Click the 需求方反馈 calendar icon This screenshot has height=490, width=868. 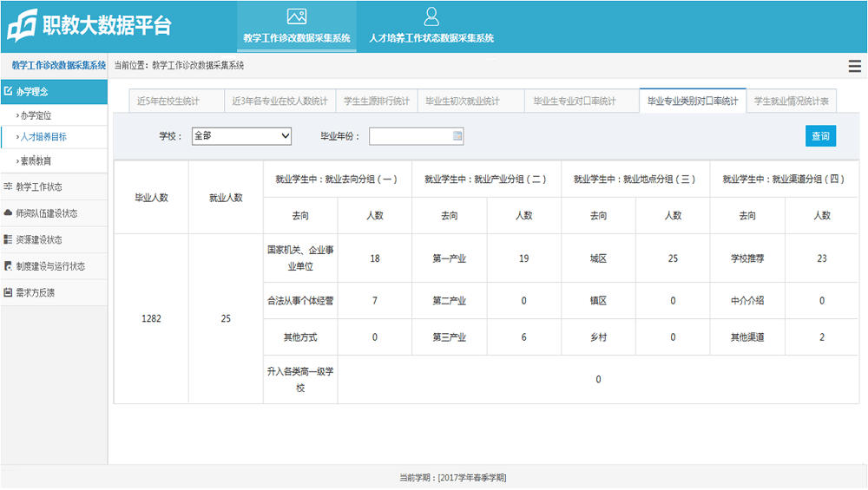[8, 292]
